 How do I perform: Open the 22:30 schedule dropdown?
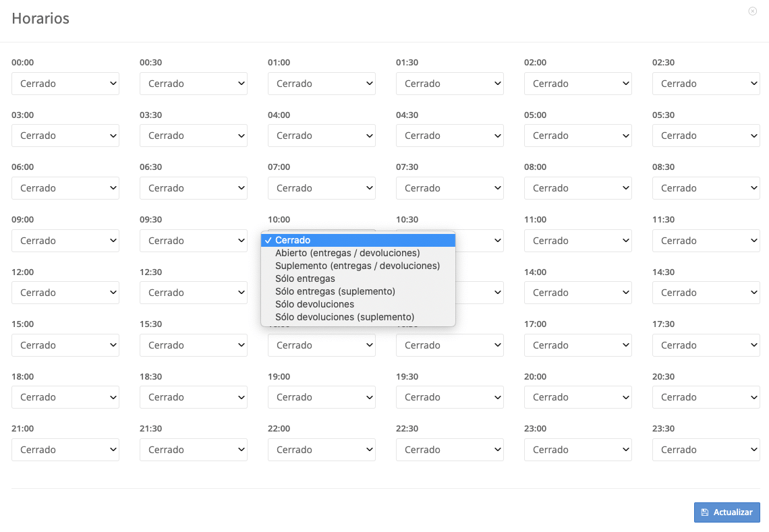point(450,450)
